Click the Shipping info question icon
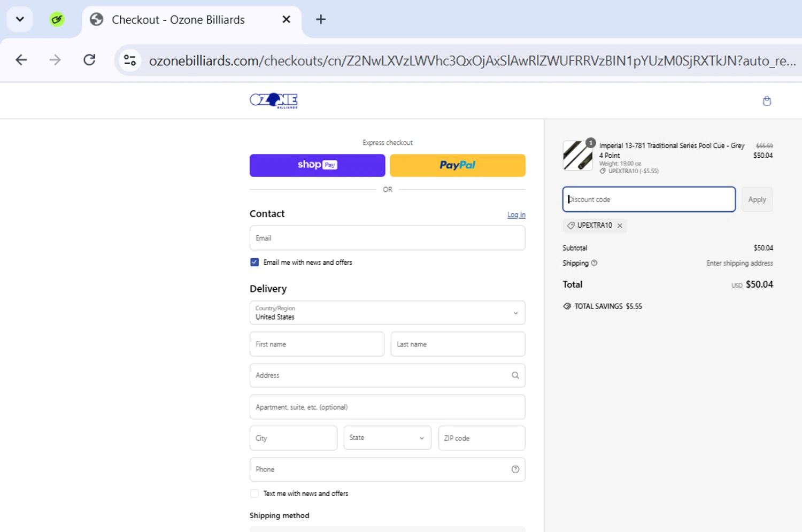 tap(594, 263)
